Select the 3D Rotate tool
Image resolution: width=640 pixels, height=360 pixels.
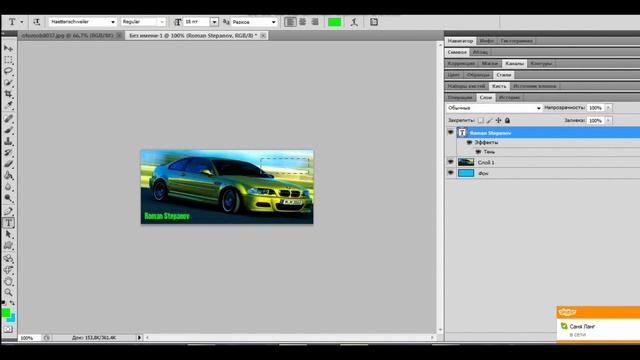[x=9, y=259]
